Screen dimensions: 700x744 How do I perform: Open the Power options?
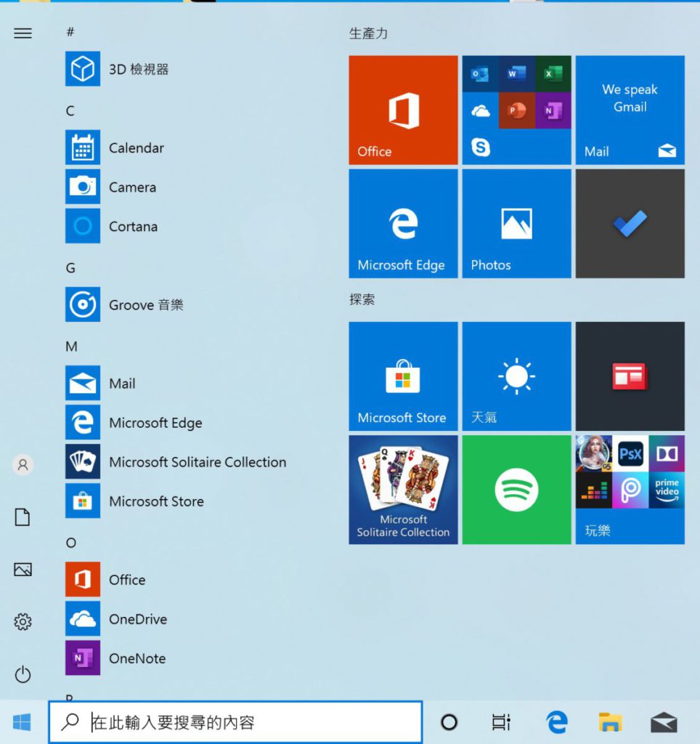tap(23, 674)
